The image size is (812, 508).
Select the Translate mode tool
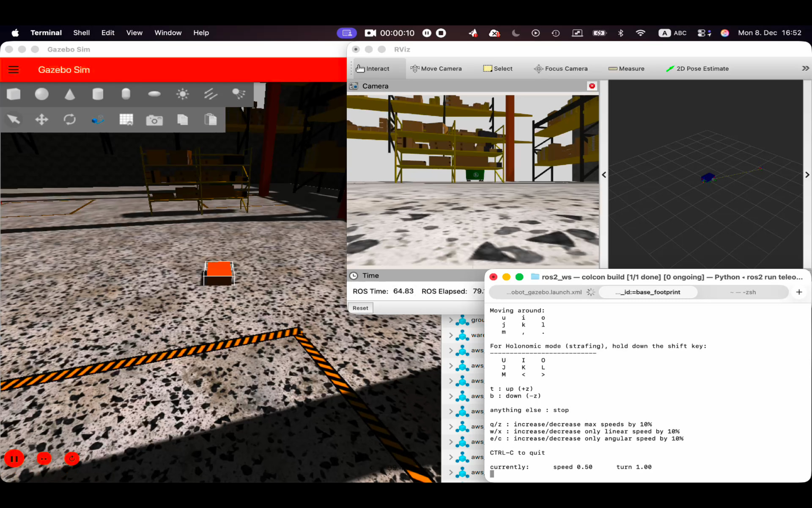[x=41, y=120]
